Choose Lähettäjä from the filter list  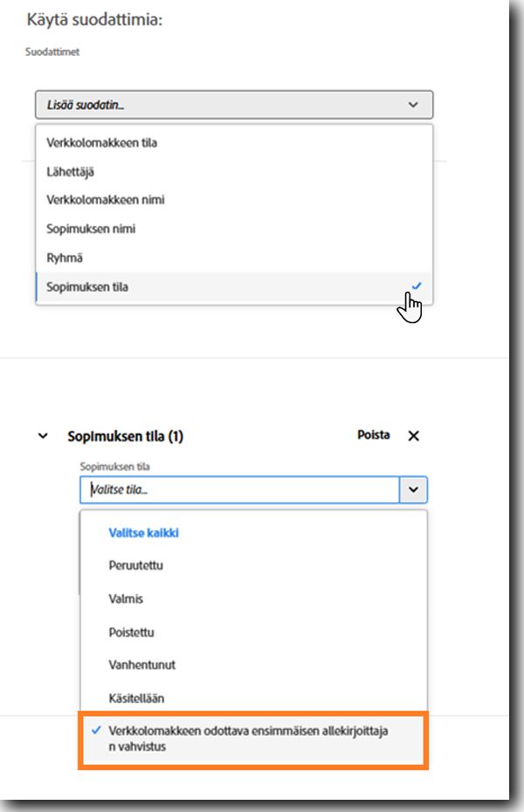[x=234, y=171]
